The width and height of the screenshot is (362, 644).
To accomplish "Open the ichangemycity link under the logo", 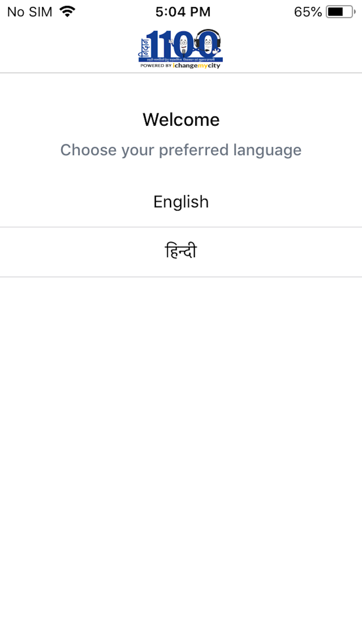I will pyautogui.click(x=197, y=66).
